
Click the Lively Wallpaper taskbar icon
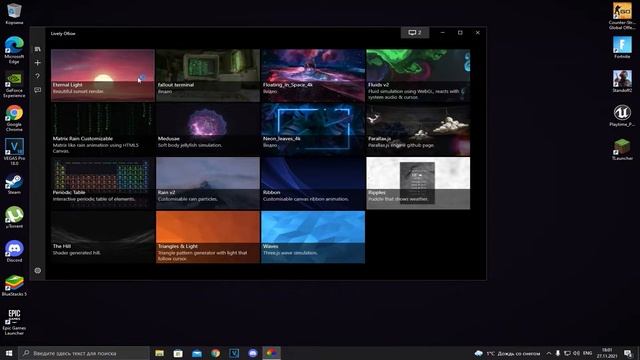(271, 353)
